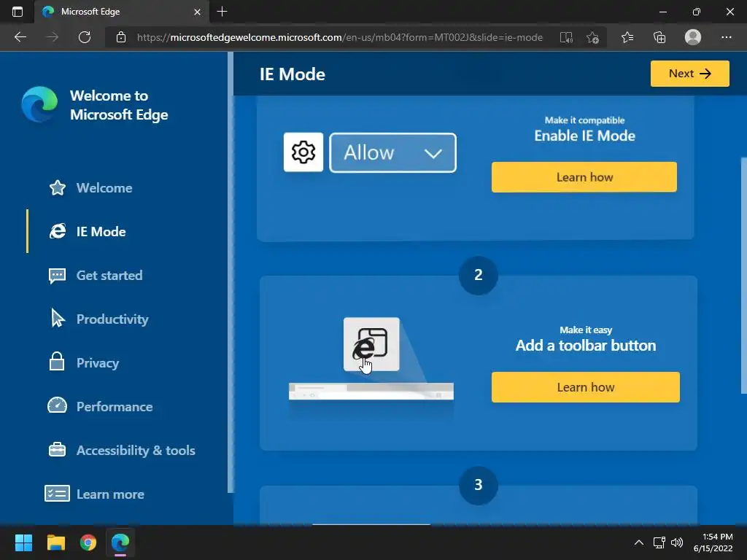Click 'Add a toolbar button' heading

pos(586,345)
